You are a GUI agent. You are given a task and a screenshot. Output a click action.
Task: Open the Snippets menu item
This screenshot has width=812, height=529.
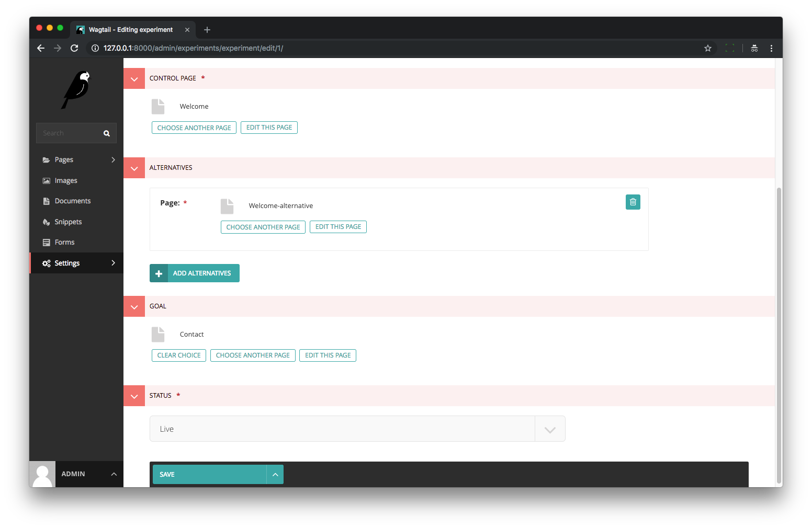[68, 222]
